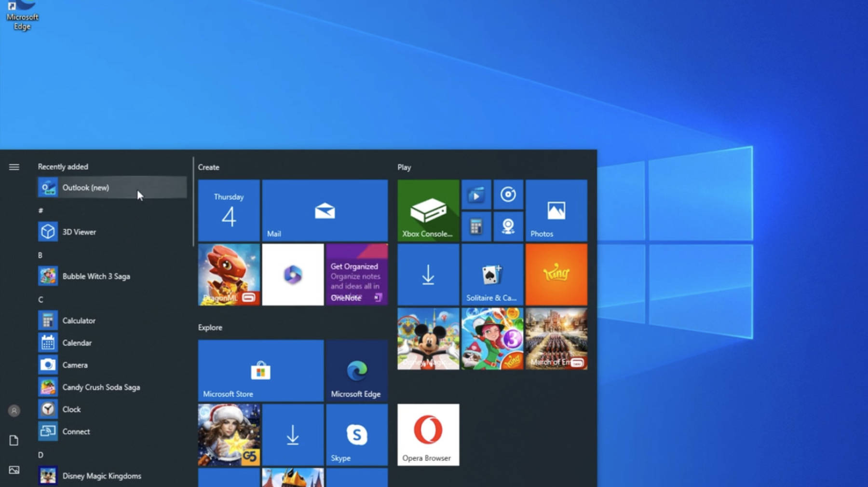Image resolution: width=868 pixels, height=487 pixels.
Task: Open the DragonML game tile
Action: (229, 275)
